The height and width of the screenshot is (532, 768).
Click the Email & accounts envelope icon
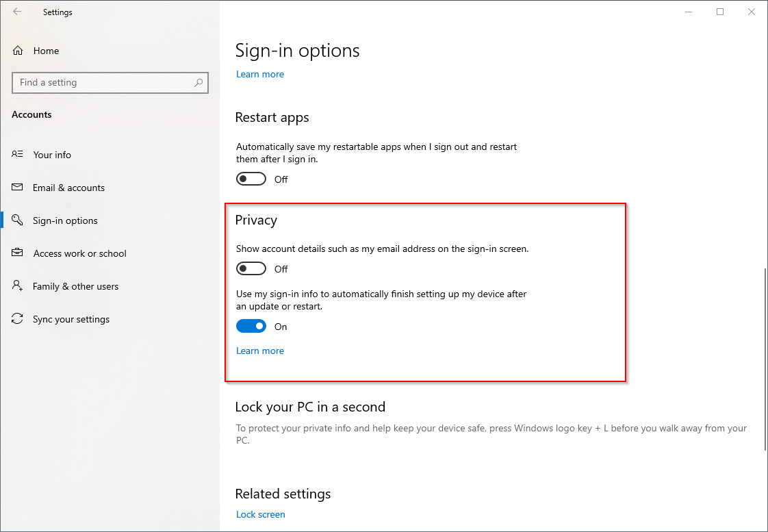[18, 188]
